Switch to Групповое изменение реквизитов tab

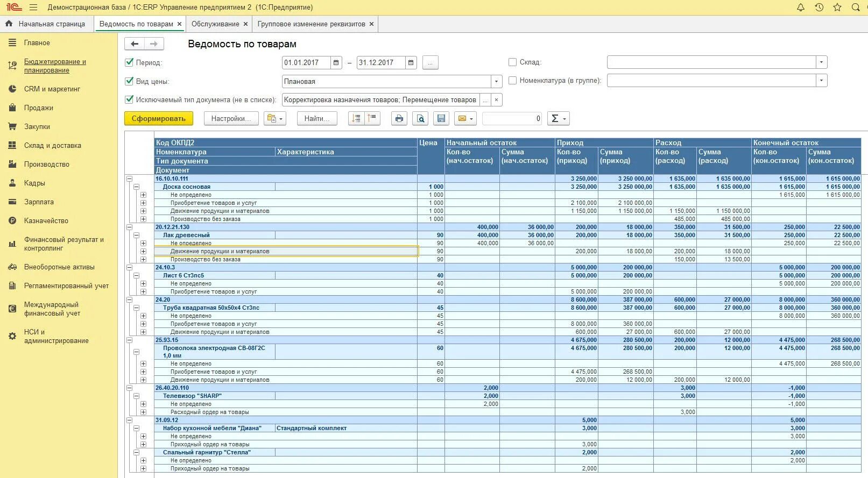point(311,24)
